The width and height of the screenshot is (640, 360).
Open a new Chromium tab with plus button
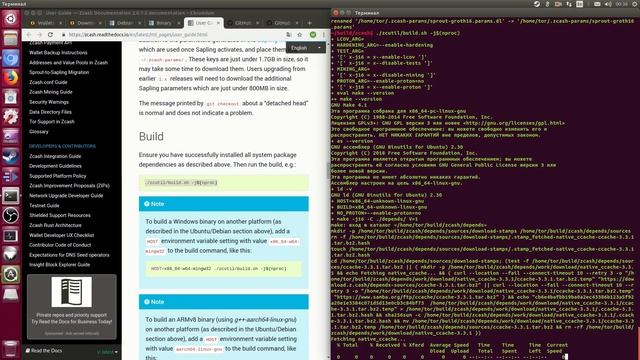click(x=309, y=23)
